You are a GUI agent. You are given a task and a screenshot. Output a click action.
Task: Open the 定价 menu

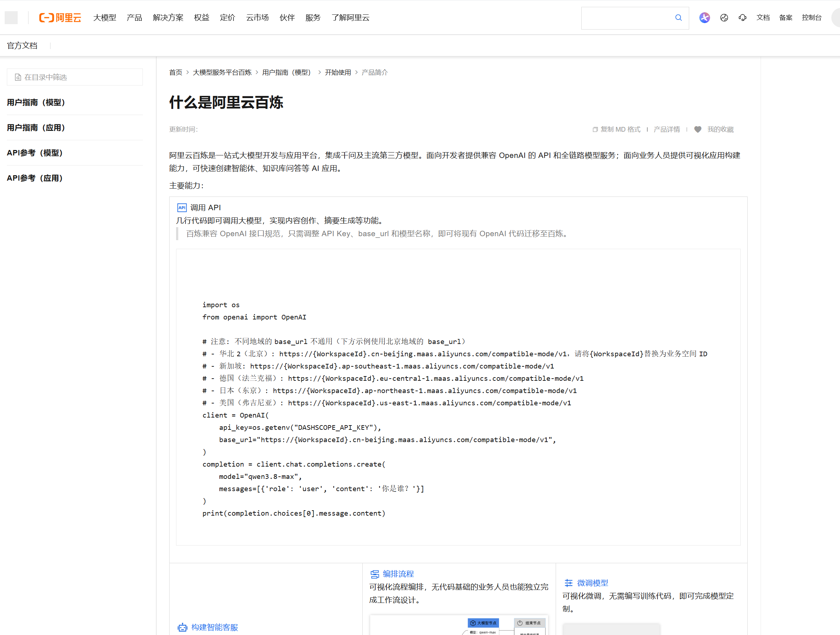227,17
